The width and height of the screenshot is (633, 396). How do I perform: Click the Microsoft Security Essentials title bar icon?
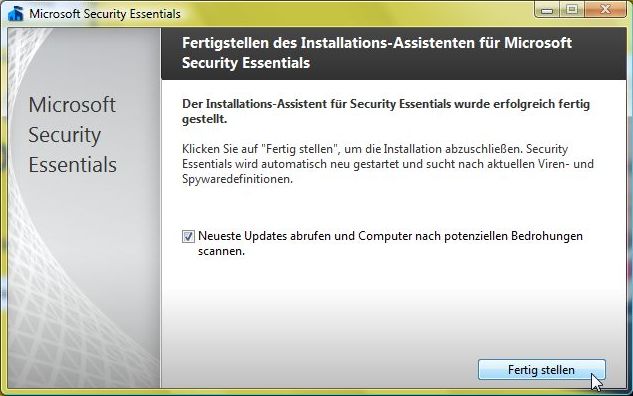click(x=15, y=13)
